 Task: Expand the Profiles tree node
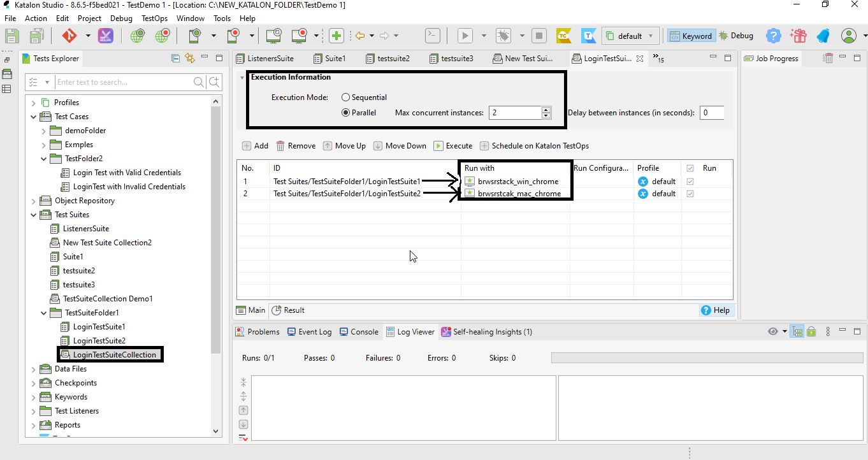[x=33, y=103]
